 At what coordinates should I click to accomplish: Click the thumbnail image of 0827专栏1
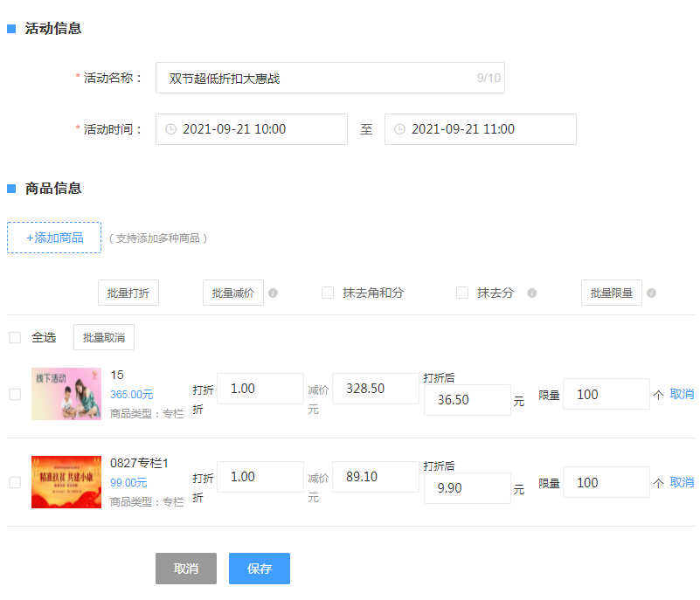66,482
